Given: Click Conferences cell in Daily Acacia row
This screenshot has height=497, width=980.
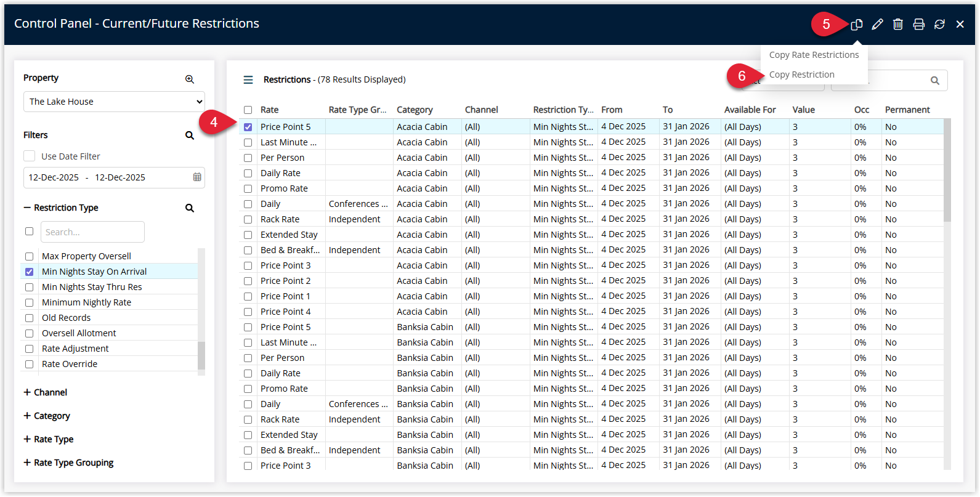Looking at the screenshot, I should point(358,204).
